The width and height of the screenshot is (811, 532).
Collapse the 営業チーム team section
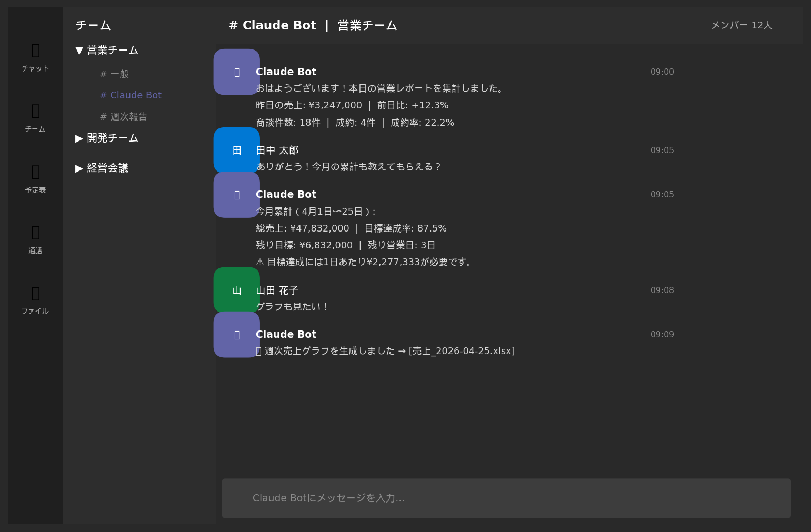106,50
